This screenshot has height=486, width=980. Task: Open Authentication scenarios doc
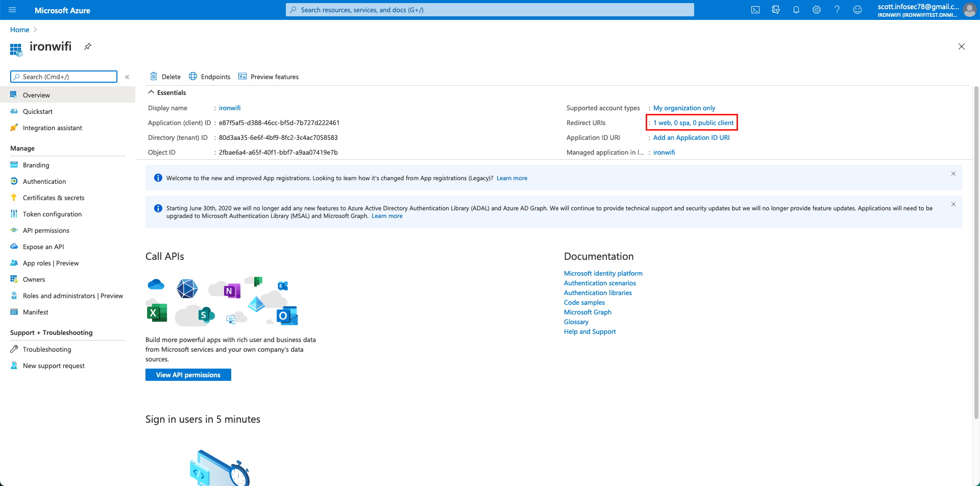point(600,283)
